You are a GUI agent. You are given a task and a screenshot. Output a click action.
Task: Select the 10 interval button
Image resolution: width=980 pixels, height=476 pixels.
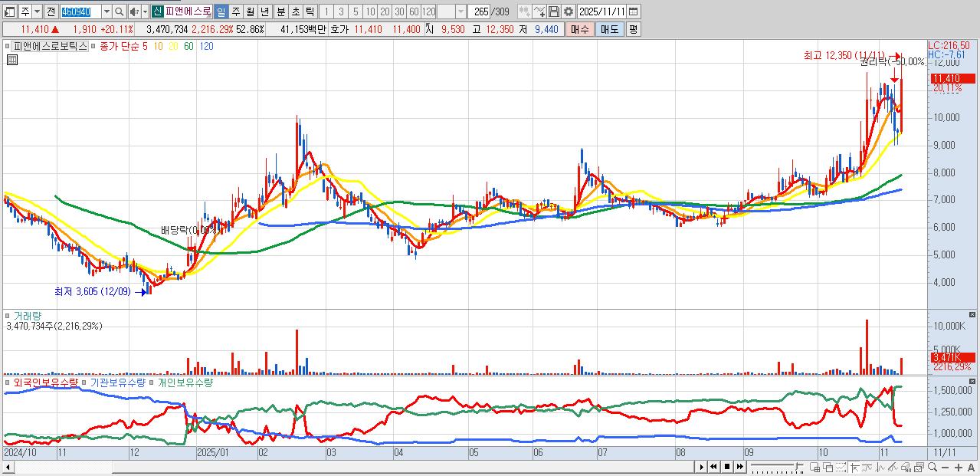click(x=370, y=11)
